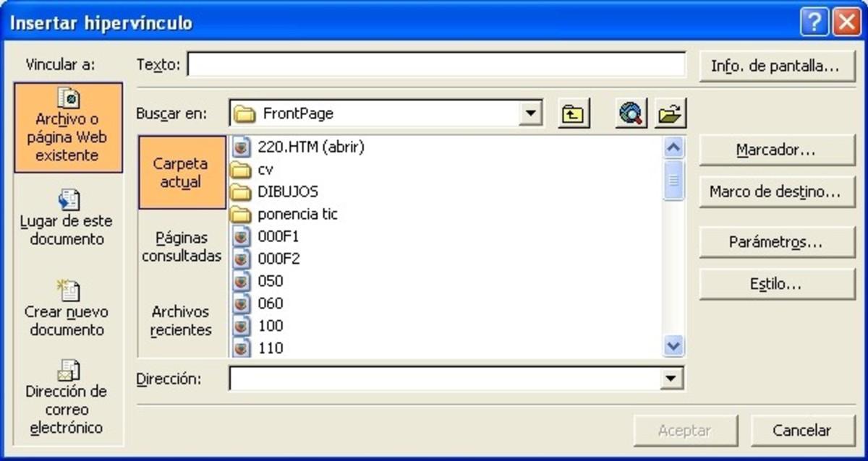The height and width of the screenshot is (461, 868).
Task: Click the 'Buscar archivo' browse folder icon
Action: click(669, 113)
